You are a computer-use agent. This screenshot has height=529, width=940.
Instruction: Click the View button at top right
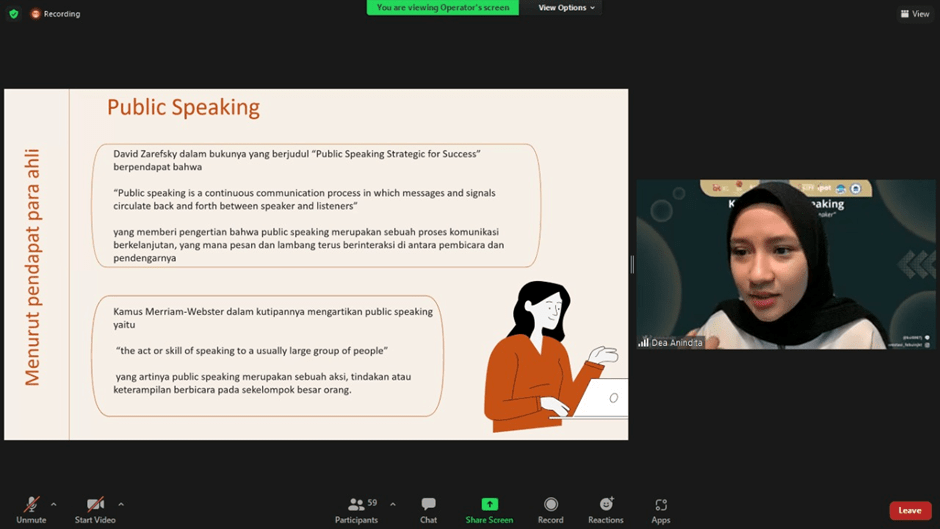click(x=914, y=14)
